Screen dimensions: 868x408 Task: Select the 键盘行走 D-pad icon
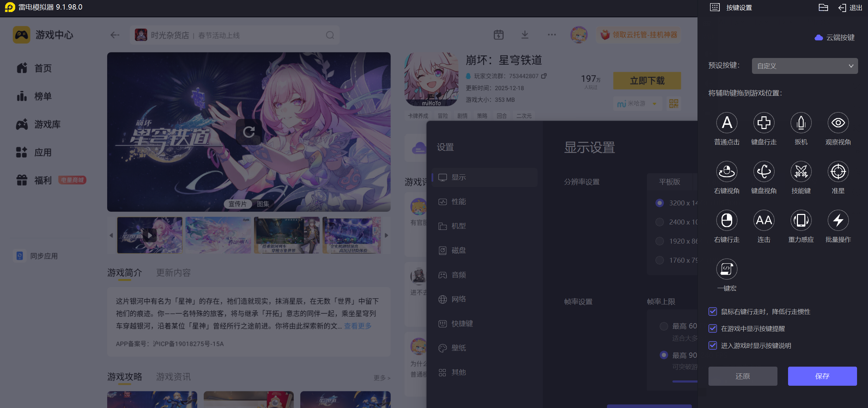point(764,123)
